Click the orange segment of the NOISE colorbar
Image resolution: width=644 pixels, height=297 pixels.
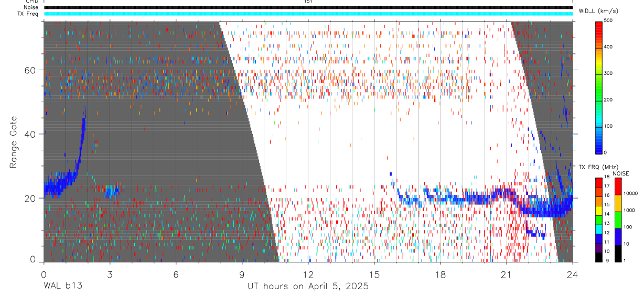618,203
